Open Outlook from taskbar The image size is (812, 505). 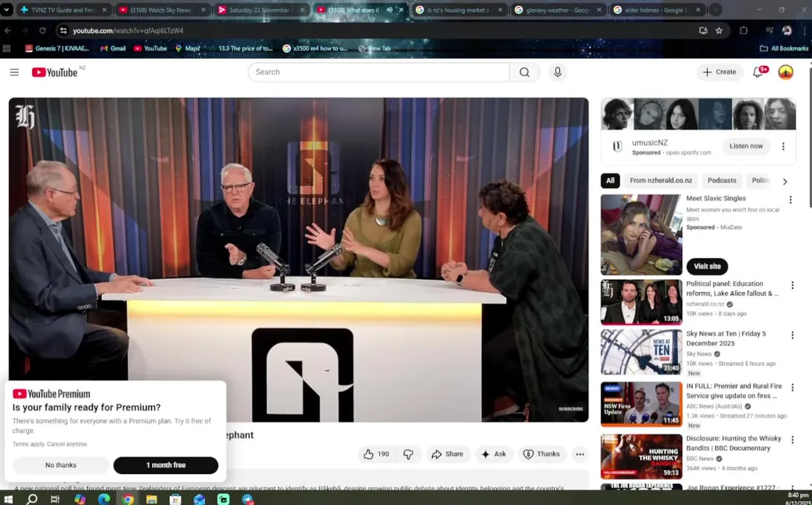[x=199, y=499]
